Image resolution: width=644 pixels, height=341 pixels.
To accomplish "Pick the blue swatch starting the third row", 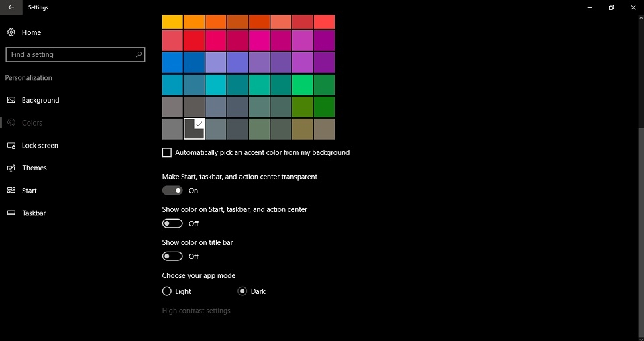I will [x=172, y=62].
